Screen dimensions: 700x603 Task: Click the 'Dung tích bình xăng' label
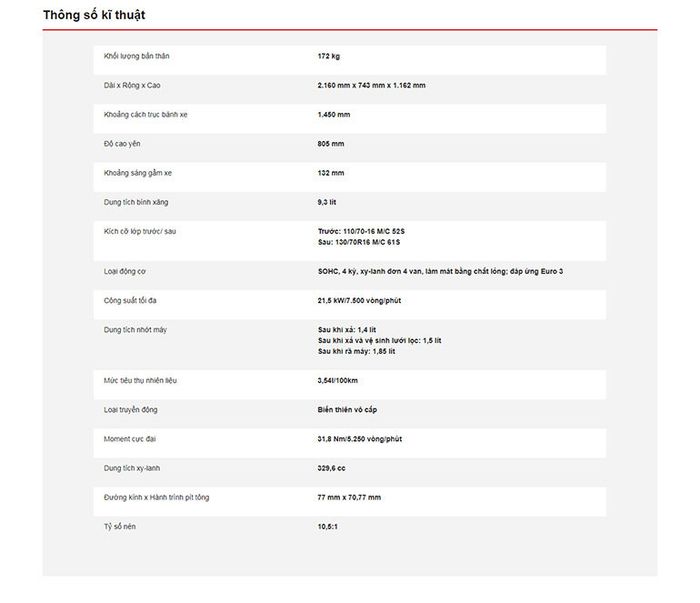tap(137, 201)
